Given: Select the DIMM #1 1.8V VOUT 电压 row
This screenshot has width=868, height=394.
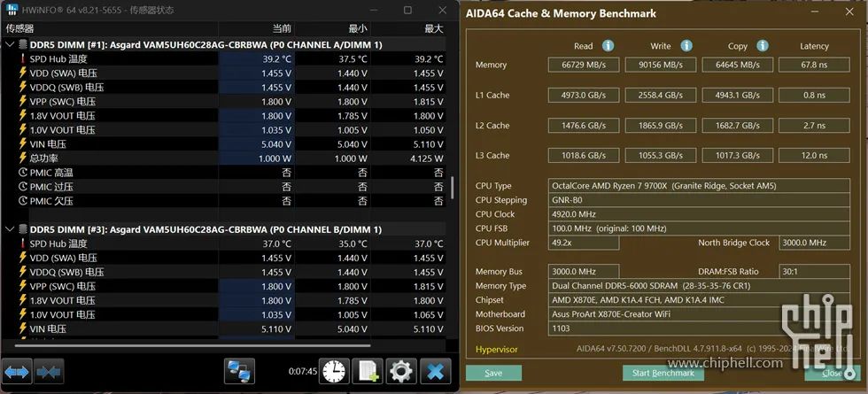Looking at the screenshot, I should tap(224, 116).
